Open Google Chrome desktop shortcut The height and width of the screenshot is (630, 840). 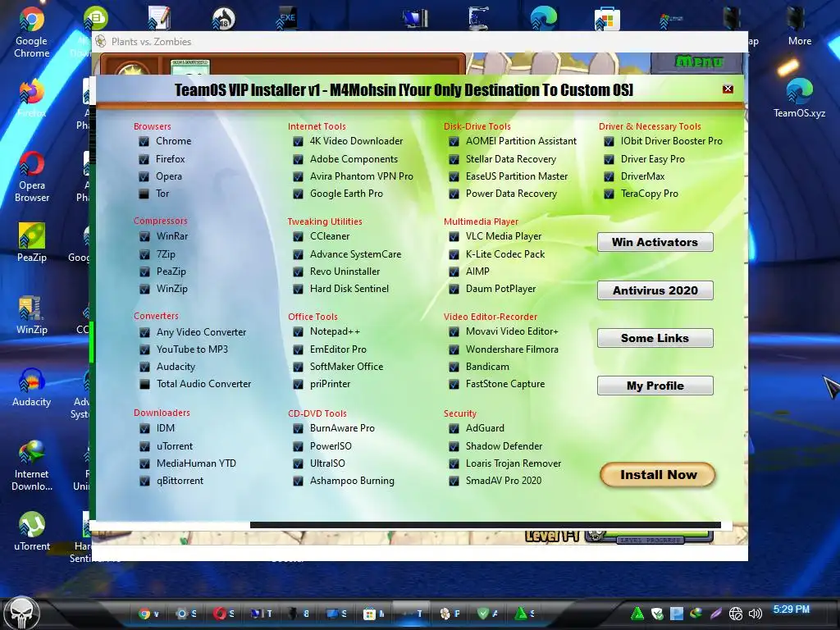(32, 32)
